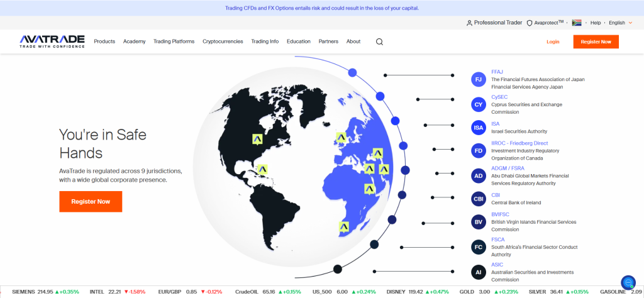This screenshot has height=298, width=644.
Task: Open the BVIFSC regulator link
Action: (500, 214)
